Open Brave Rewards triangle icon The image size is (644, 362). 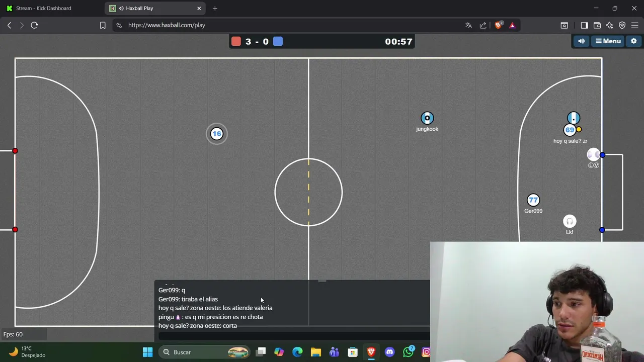pyautogui.click(x=512, y=25)
